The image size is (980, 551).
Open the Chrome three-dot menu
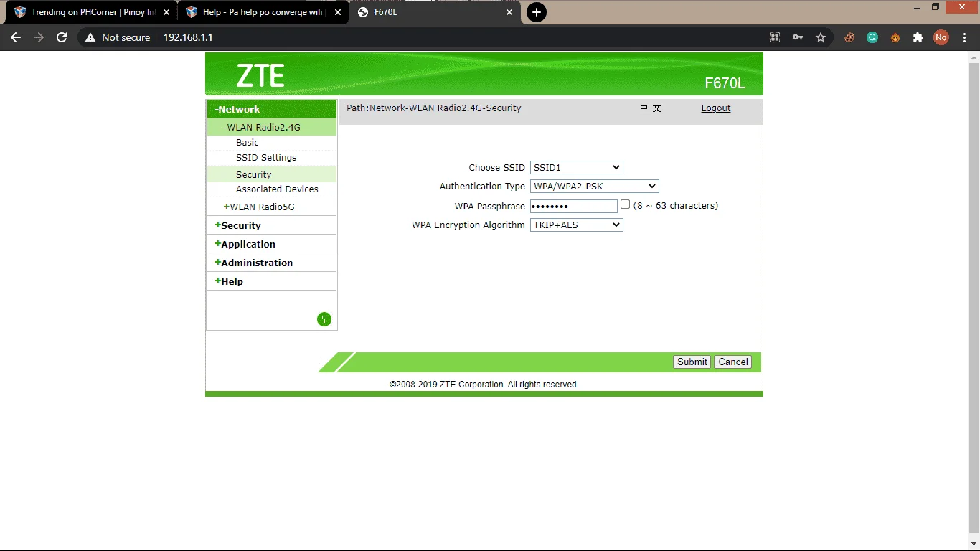pos(963,37)
